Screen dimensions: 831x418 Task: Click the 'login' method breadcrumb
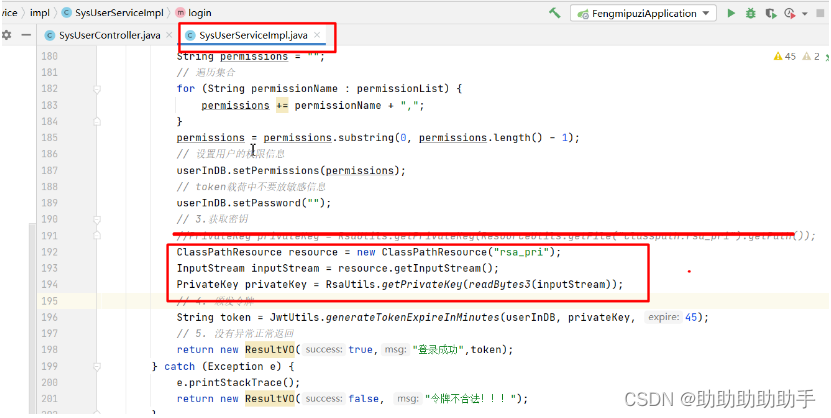pyautogui.click(x=199, y=13)
